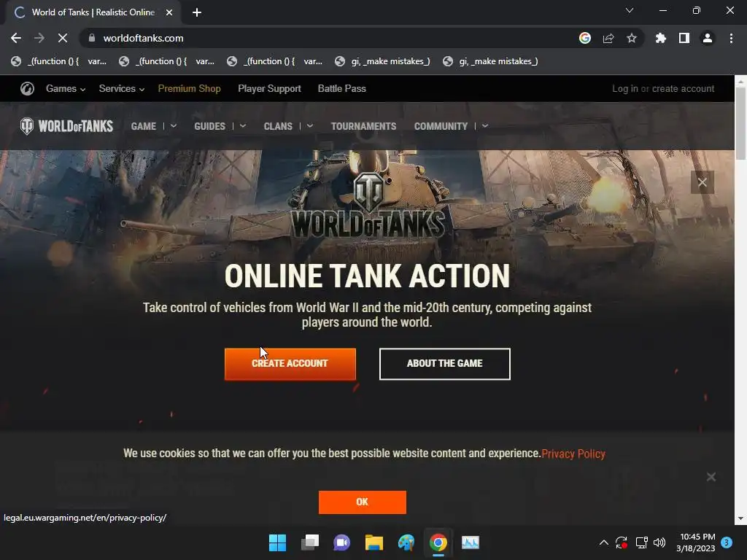Open the Premium Shop menu item
747x560 pixels.
coord(189,88)
